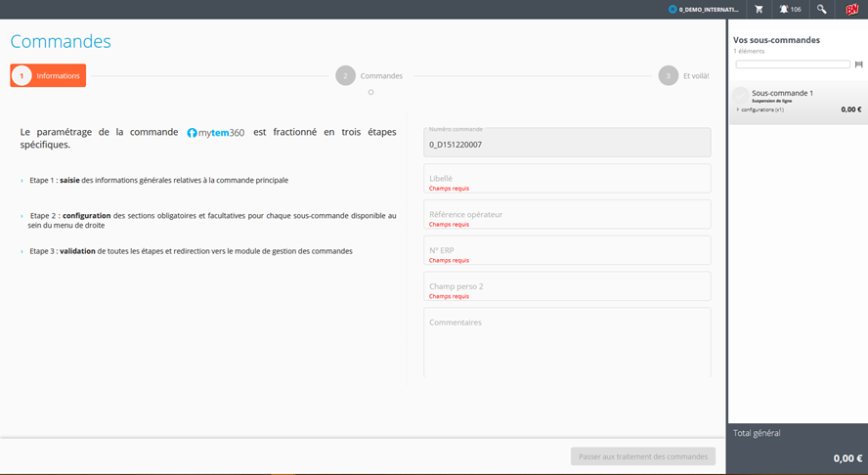Click the 0,00 € price of Sous-commande 1

coord(850,109)
